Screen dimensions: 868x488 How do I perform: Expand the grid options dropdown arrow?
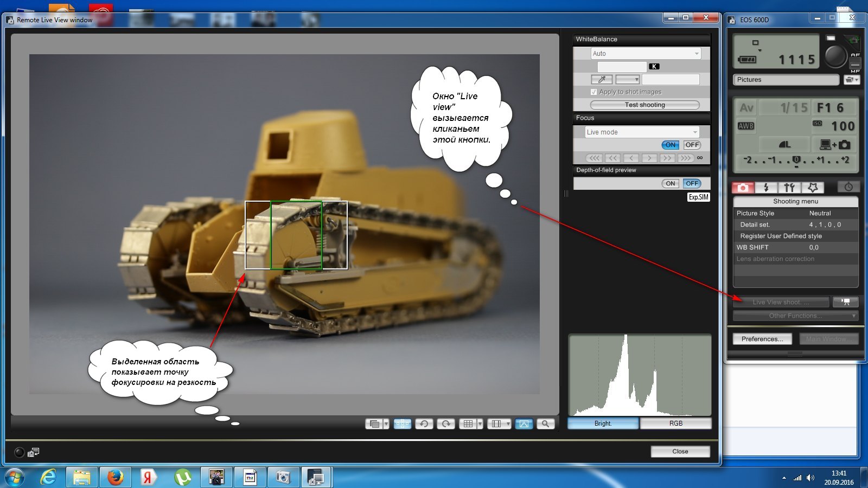pos(480,423)
